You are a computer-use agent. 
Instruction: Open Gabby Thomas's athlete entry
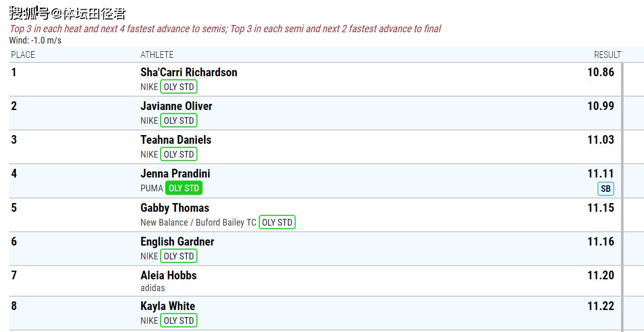[174, 208]
